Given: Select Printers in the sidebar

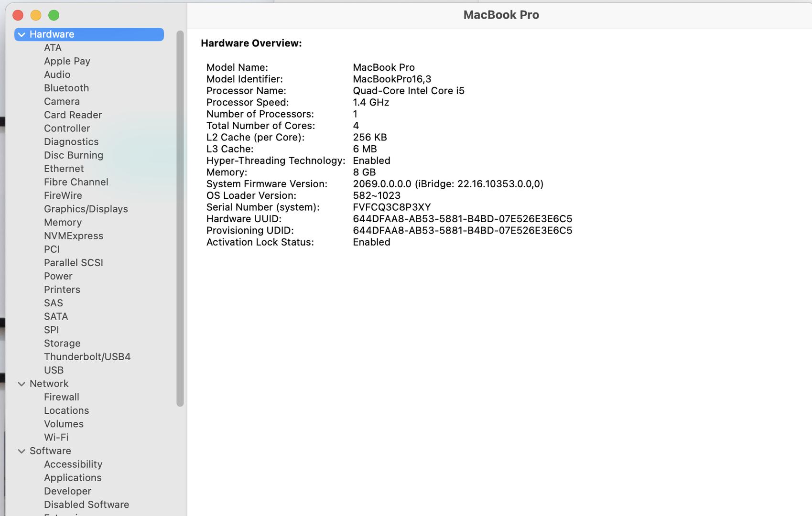Looking at the screenshot, I should coord(62,290).
